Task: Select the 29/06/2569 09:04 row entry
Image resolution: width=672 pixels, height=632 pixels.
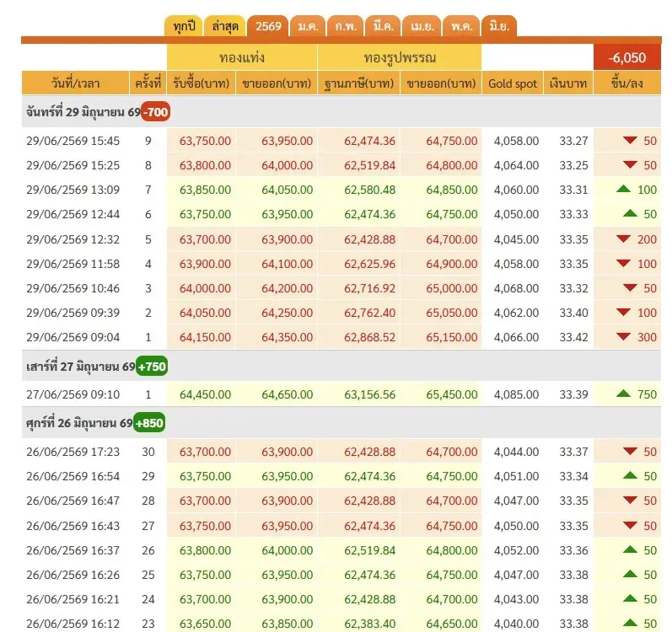Action: click(x=341, y=337)
